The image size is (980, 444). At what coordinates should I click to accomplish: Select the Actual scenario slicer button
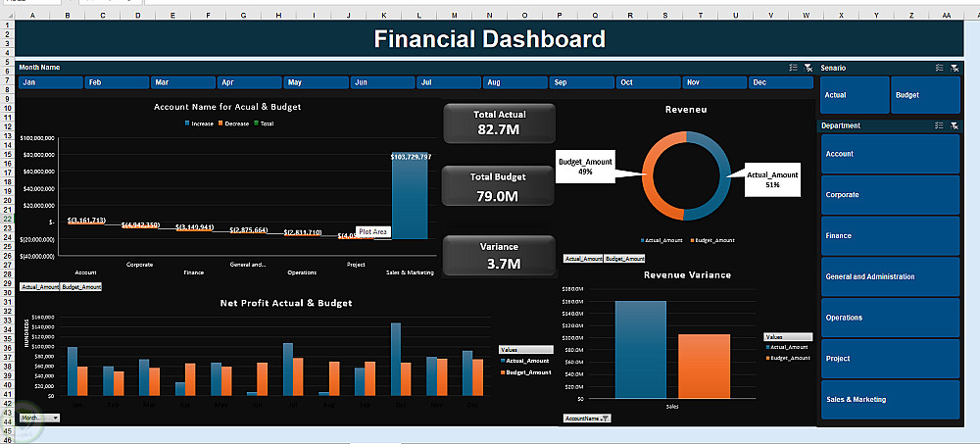click(x=855, y=95)
